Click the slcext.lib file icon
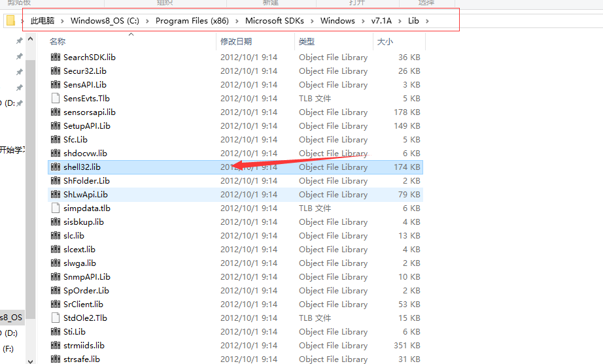Image resolution: width=603 pixels, height=364 pixels. tap(56, 250)
